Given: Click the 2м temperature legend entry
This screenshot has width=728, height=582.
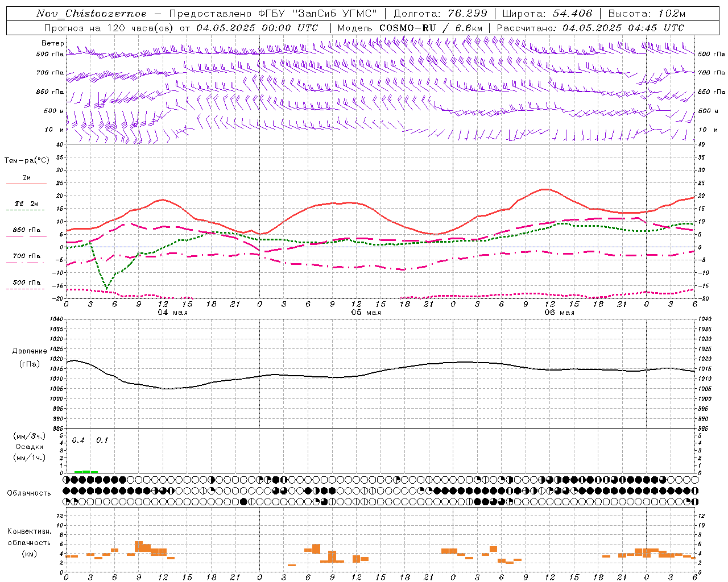Looking at the screenshot, I should pos(26,178).
